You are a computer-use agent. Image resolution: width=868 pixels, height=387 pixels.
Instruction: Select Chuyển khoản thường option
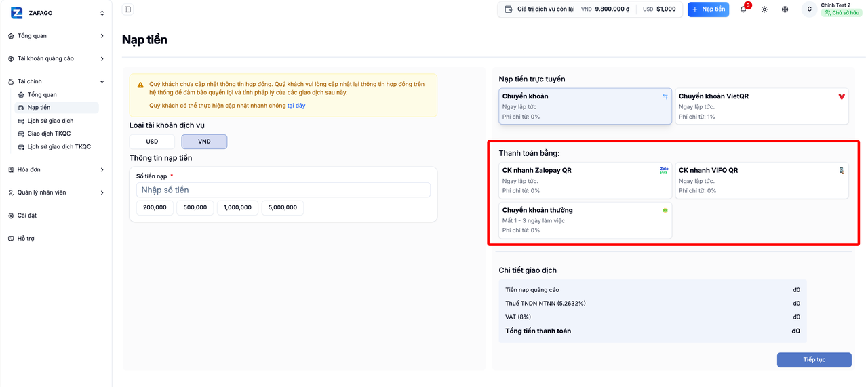coord(585,220)
